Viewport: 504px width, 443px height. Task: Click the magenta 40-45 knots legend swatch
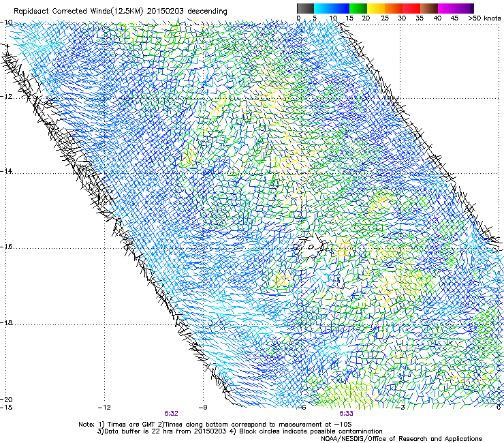coord(447,8)
